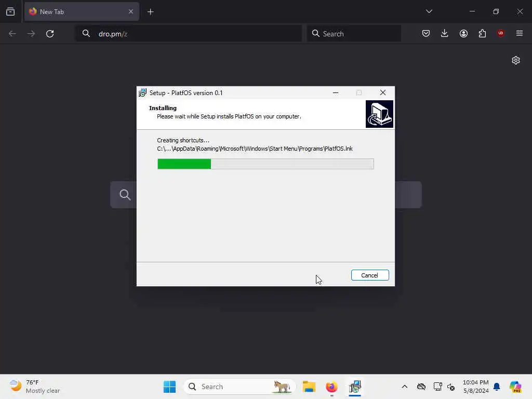Click the Creating shortcuts... status text
This screenshot has height=399, width=532.
click(x=183, y=140)
